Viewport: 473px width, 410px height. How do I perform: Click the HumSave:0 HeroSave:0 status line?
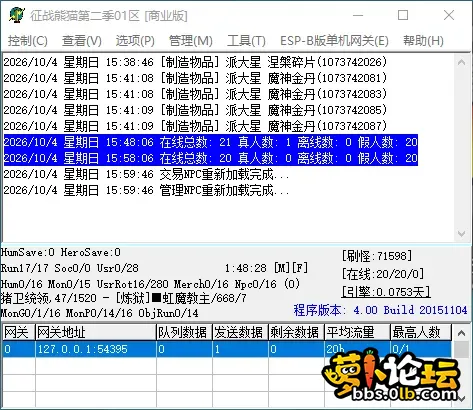[61, 252]
